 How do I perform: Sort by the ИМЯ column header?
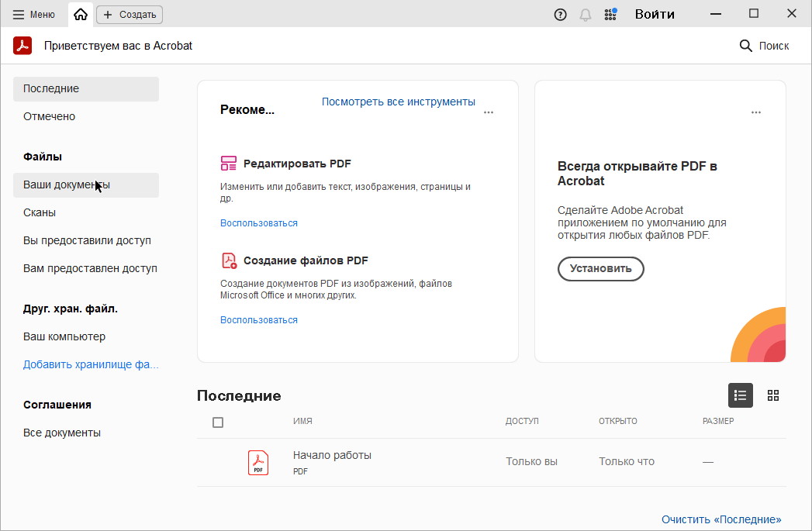coord(302,421)
